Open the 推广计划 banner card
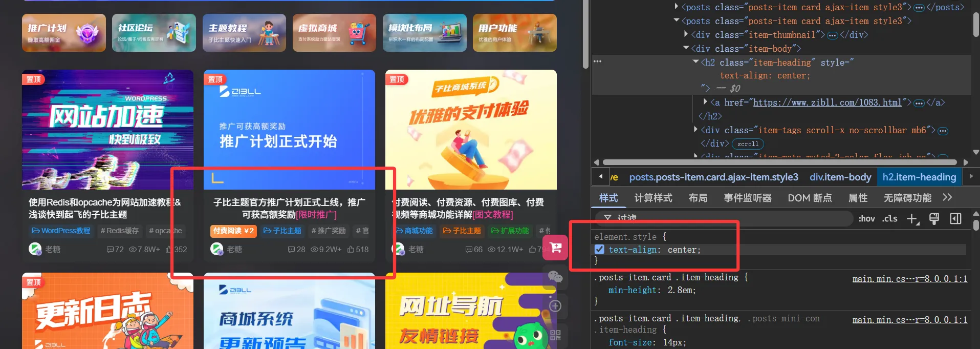The height and width of the screenshot is (349, 980). [64, 33]
